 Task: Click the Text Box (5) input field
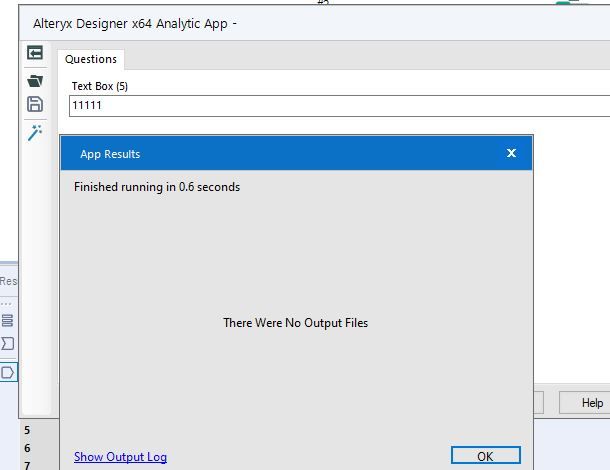330,105
